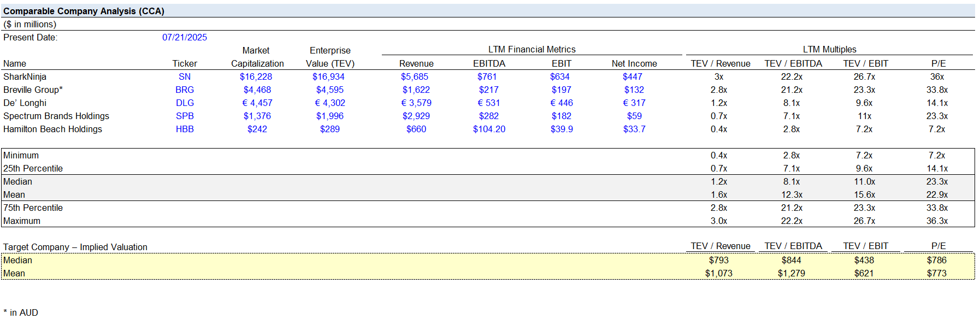Screen dimensions: 980x325
Task: Click implied mean TEV/Revenue value $1,073
Action: (719, 273)
